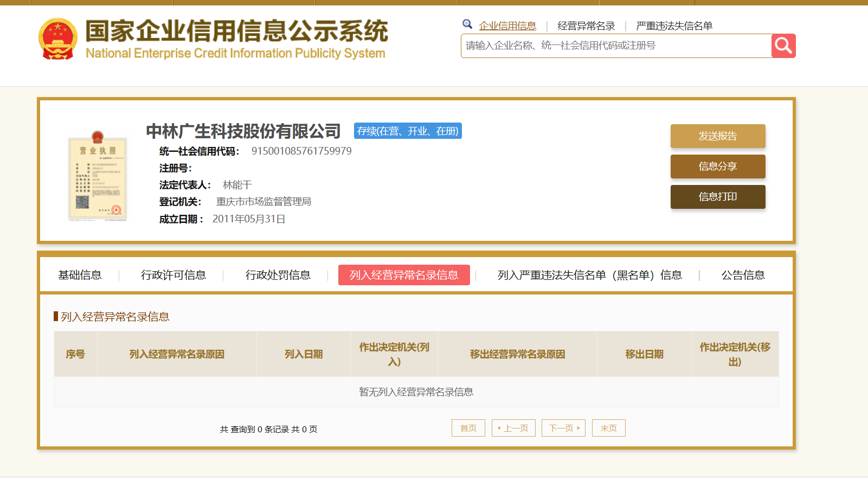Image resolution: width=868 pixels, height=480 pixels.
Task: Switch to the 基础信息 tab
Action: point(80,275)
